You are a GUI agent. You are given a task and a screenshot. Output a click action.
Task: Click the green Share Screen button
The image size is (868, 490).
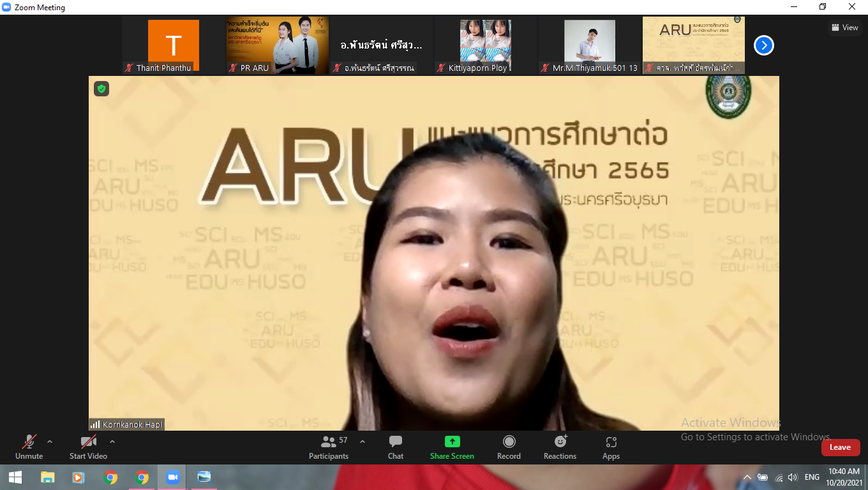(452, 447)
